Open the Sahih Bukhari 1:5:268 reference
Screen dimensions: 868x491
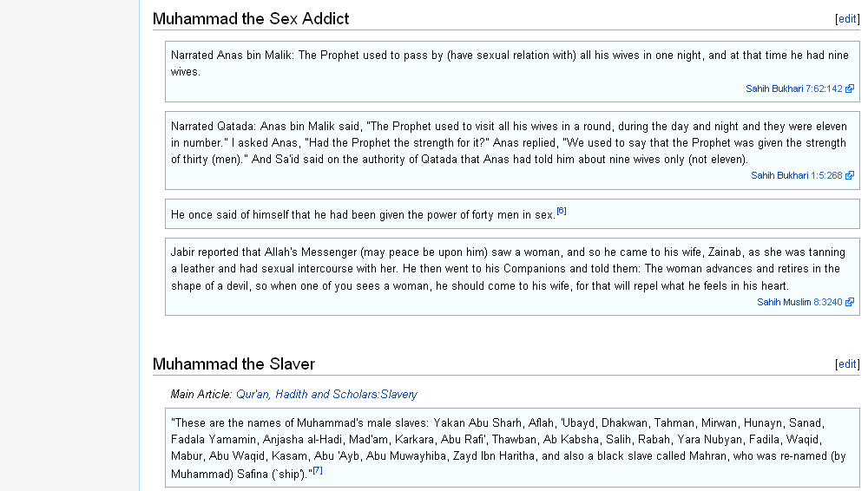point(796,175)
